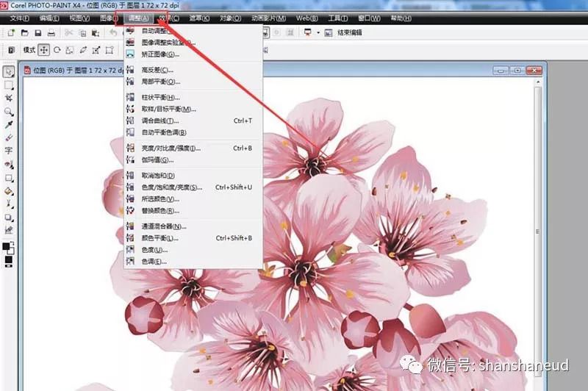The image size is (588, 391).
Task: Click the foreground color swatch in toolbox
Action: pyautogui.click(x=6, y=246)
